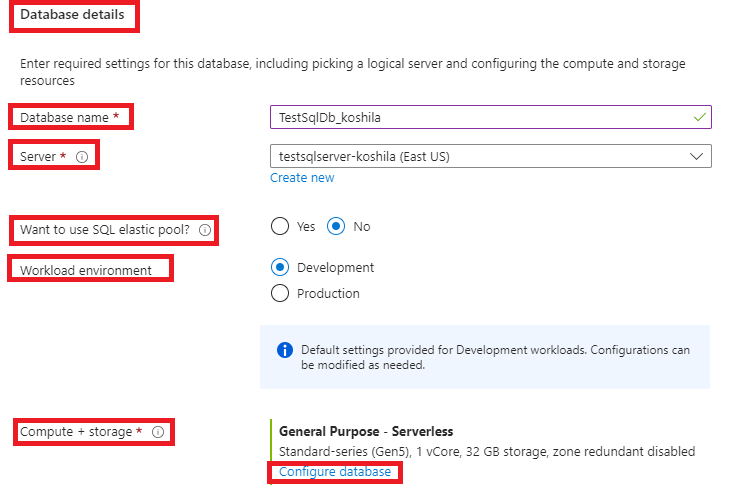Choose Production workload environment

click(x=280, y=293)
